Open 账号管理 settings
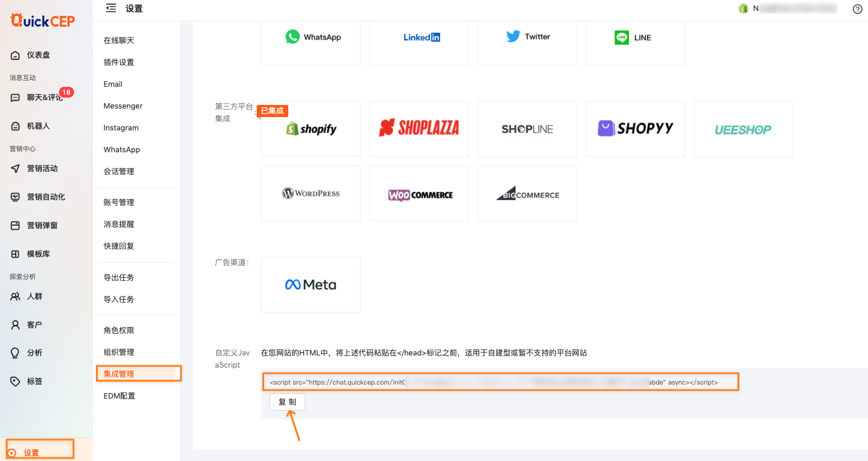This screenshot has height=461, width=868. tap(119, 203)
